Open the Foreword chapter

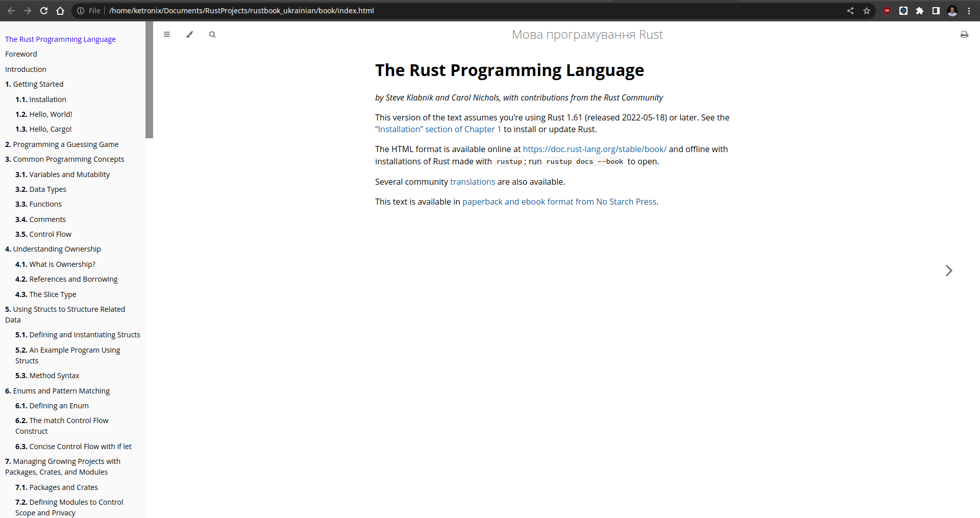tap(21, 54)
